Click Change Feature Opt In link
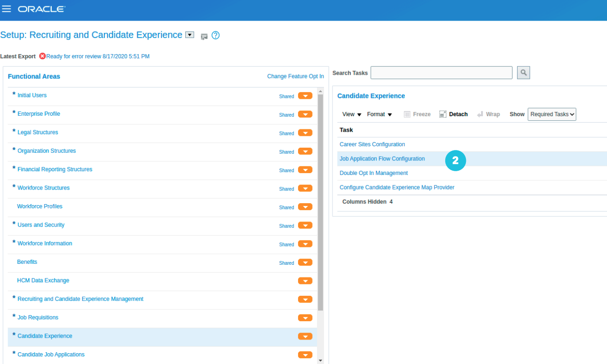The image size is (607, 364). pyautogui.click(x=295, y=76)
